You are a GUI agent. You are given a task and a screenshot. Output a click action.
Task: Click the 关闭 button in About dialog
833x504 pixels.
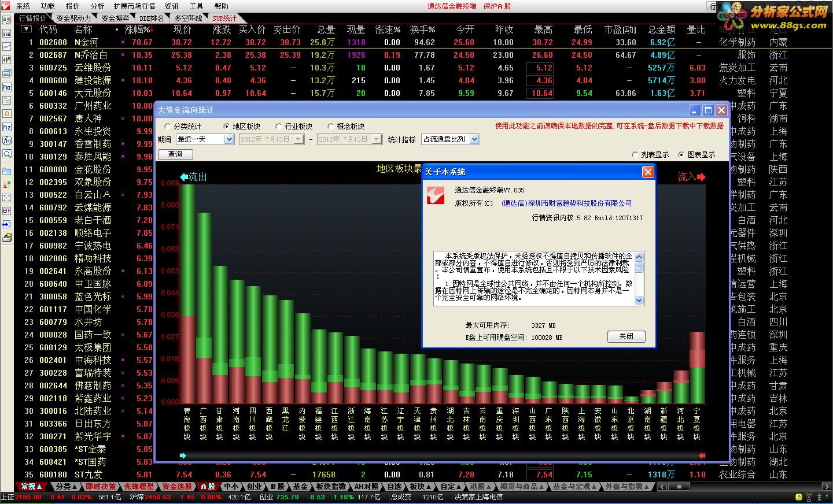(x=626, y=336)
